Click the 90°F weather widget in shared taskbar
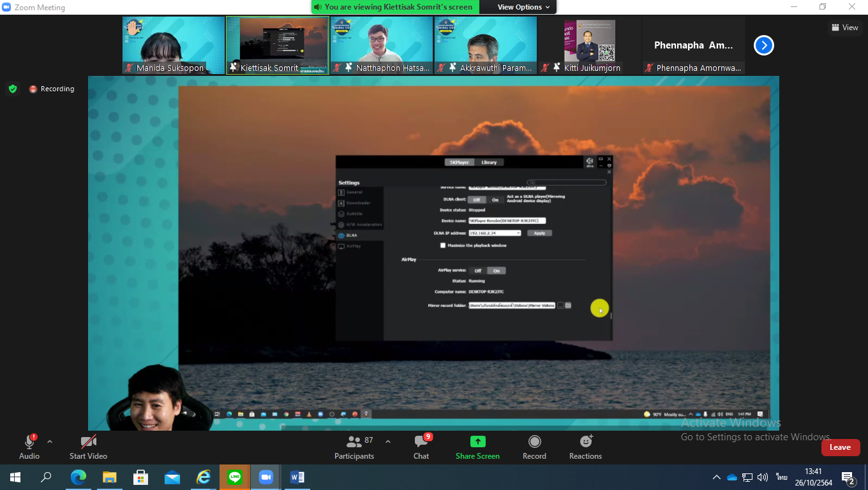Image resolution: width=868 pixels, height=490 pixels. (x=666, y=414)
